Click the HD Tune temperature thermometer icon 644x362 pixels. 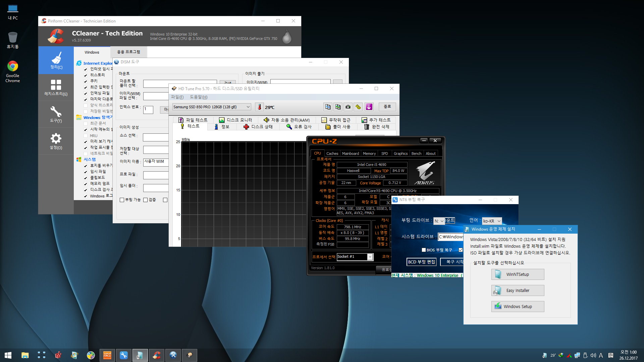click(259, 107)
